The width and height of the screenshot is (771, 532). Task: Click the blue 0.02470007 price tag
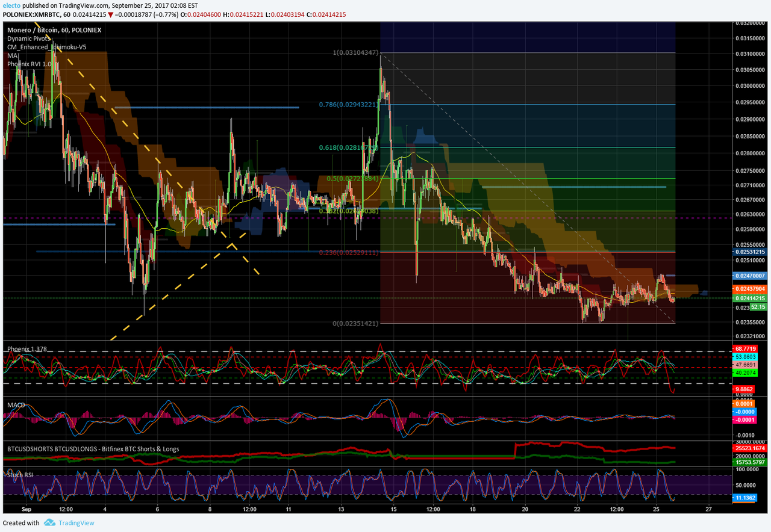pos(749,276)
